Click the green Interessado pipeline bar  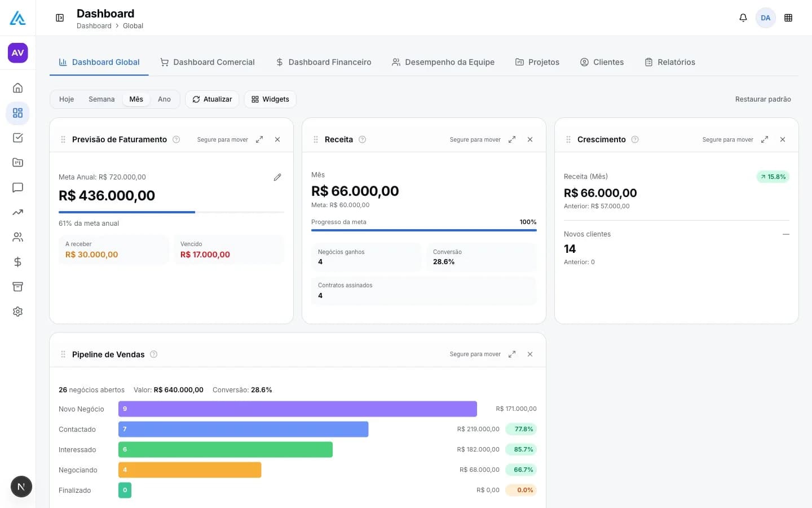226,449
